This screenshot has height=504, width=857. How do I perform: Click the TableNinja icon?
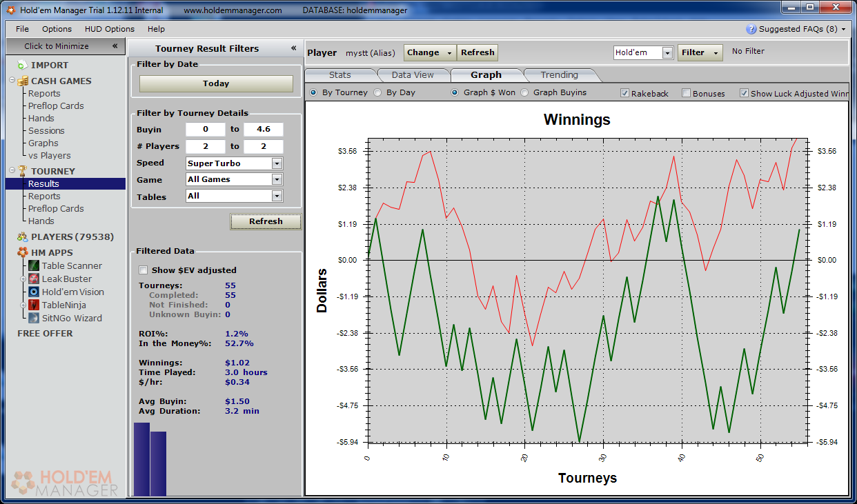click(x=34, y=305)
